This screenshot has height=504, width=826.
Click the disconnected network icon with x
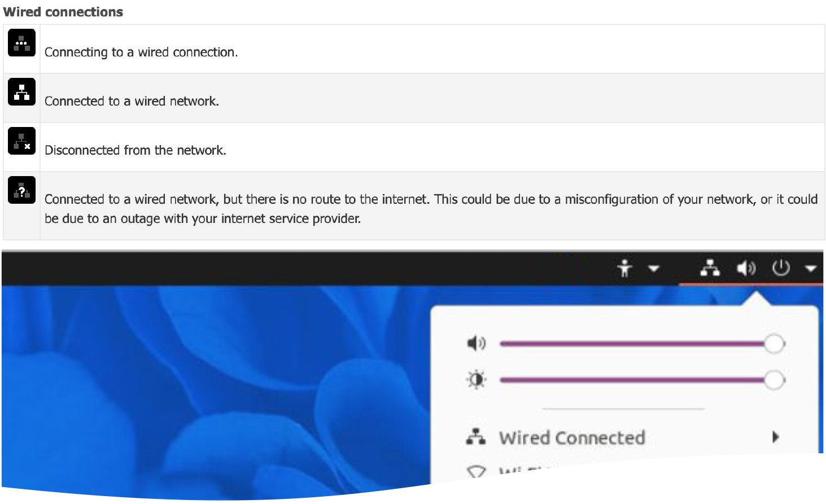(x=21, y=141)
